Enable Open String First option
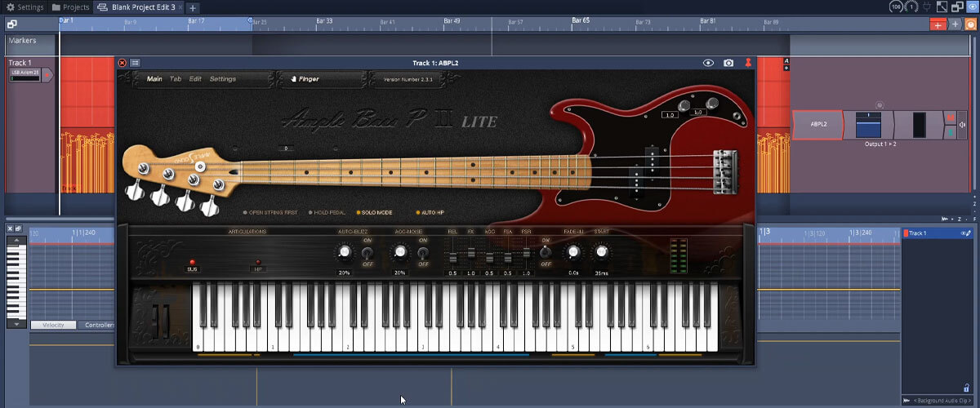 click(271, 212)
